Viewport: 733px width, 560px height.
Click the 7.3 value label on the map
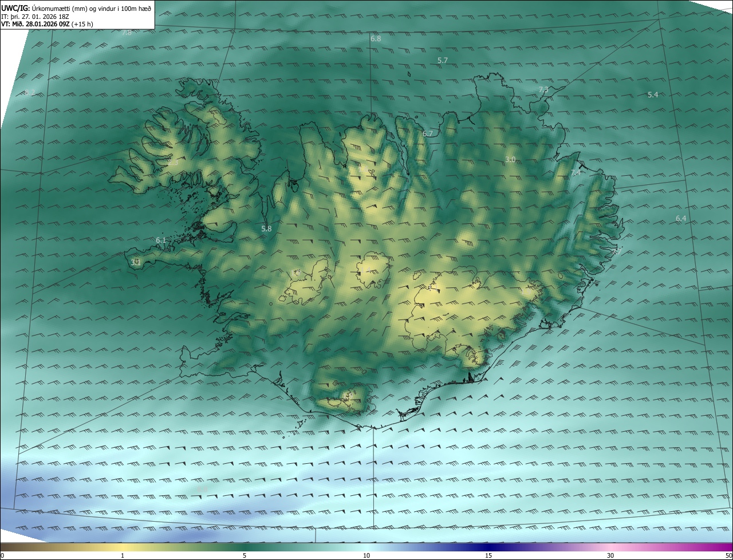click(x=543, y=90)
